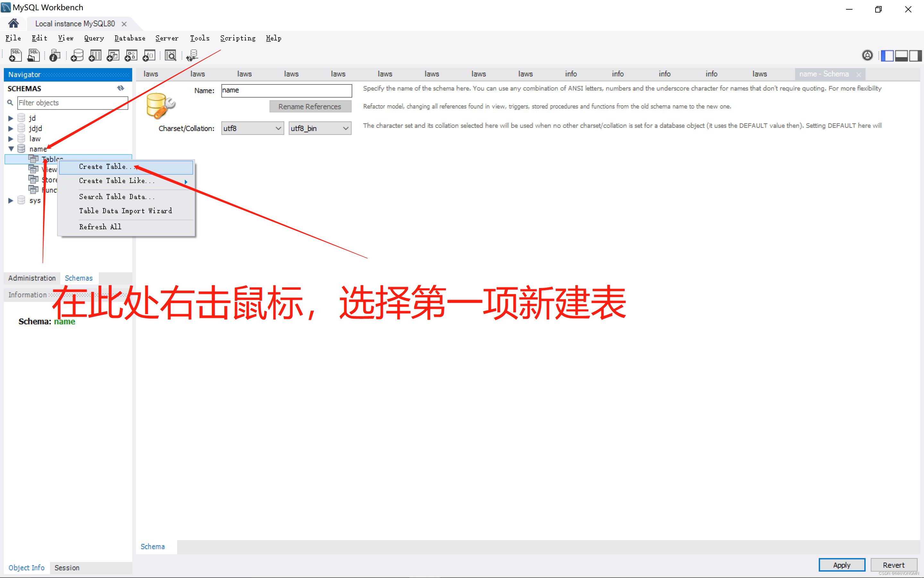Click the schema Name input field
This screenshot has width=924, height=578.
click(x=287, y=91)
